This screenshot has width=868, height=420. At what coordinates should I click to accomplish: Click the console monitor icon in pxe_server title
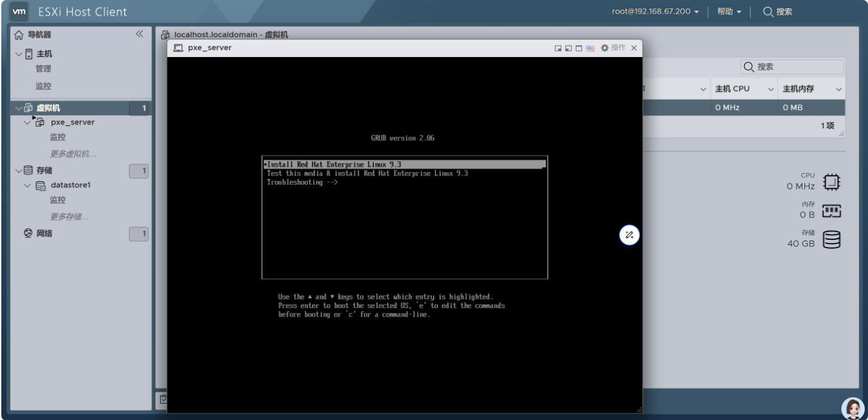pyautogui.click(x=178, y=48)
